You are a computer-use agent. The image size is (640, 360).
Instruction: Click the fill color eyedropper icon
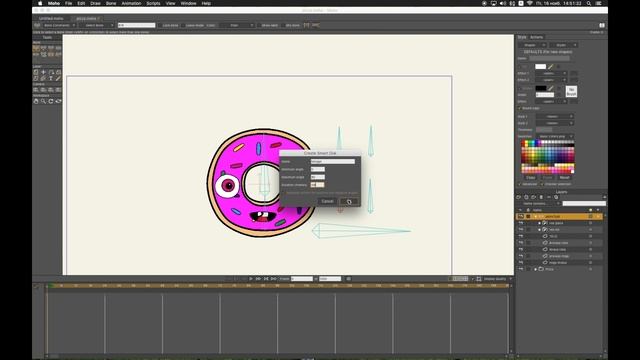click(x=551, y=67)
